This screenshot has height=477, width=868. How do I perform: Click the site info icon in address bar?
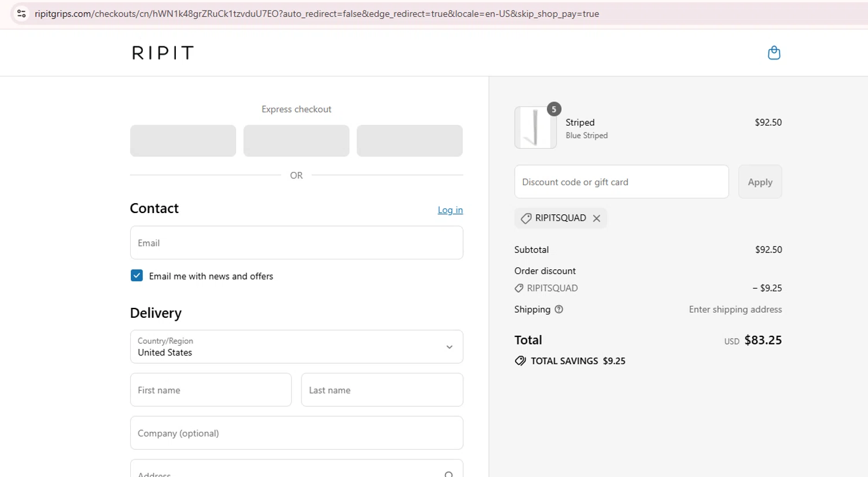point(21,13)
